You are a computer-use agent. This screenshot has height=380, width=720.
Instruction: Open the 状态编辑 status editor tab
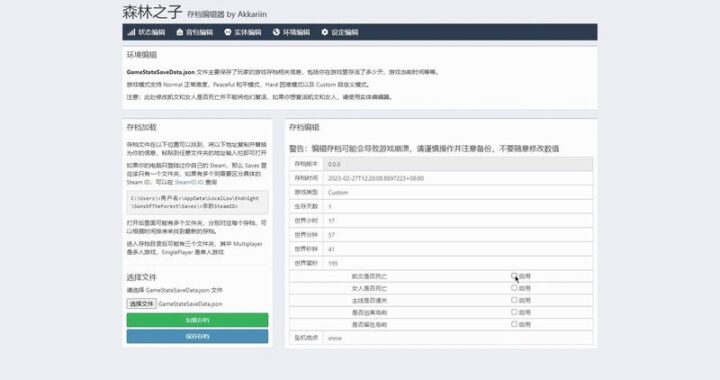[146, 32]
